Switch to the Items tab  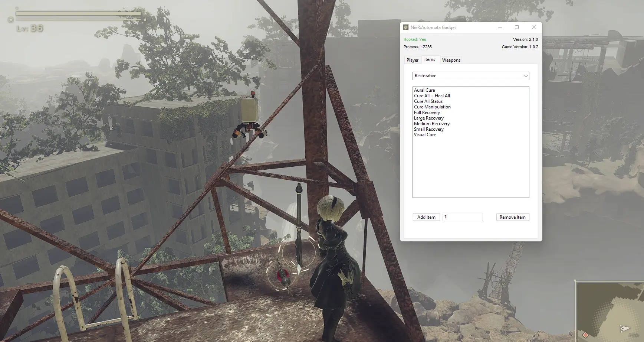pyautogui.click(x=430, y=59)
